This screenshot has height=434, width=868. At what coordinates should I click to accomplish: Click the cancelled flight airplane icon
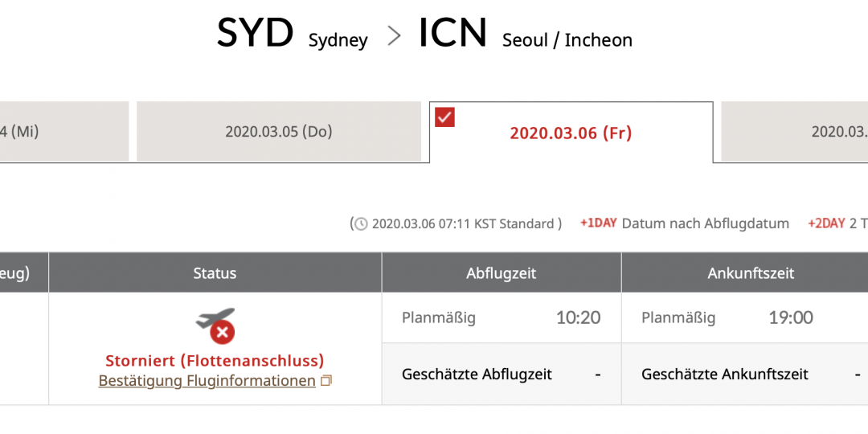[x=216, y=325]
